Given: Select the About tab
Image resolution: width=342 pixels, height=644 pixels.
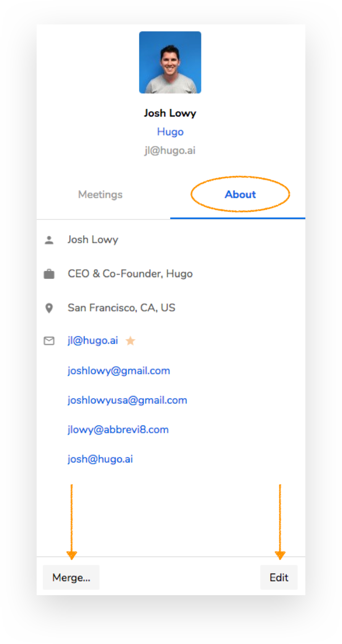Looking at the screenshot, I should [240, 195].
